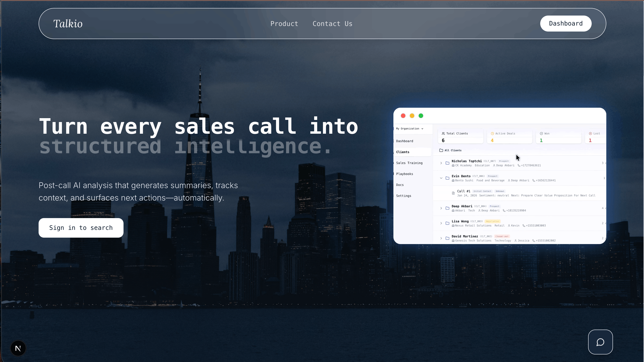
Task: Click the Talkio logo
Action: (68, 24)
